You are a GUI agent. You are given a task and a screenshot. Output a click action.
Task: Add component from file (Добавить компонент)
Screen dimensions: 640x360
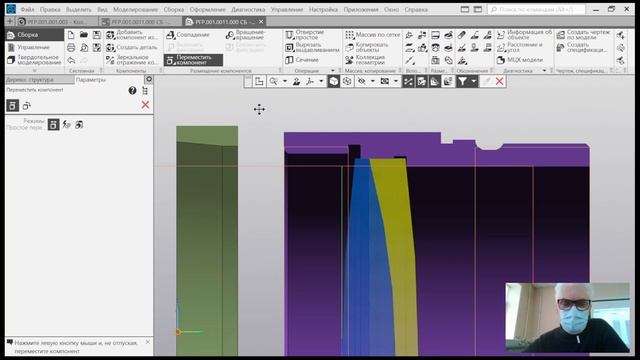point(132,35)
